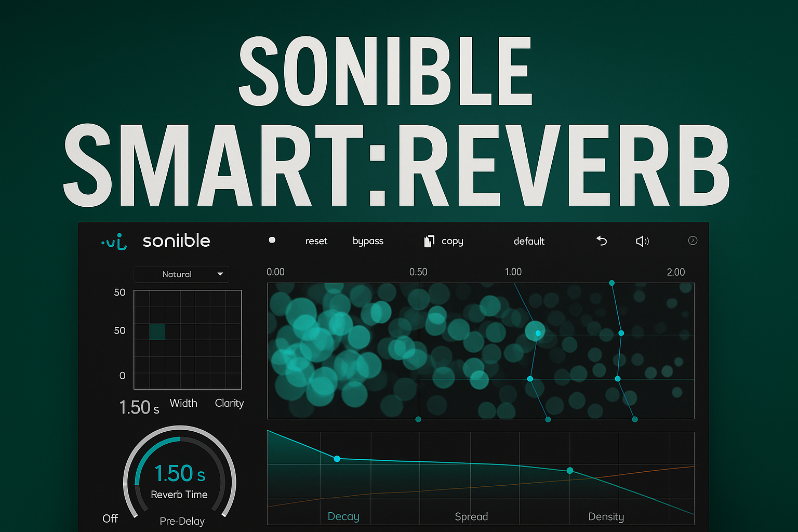Click the 2.00 time ruler label
The height and width of the screenshot is (532, 798).
pyautogui.click(x=676, y=272)
